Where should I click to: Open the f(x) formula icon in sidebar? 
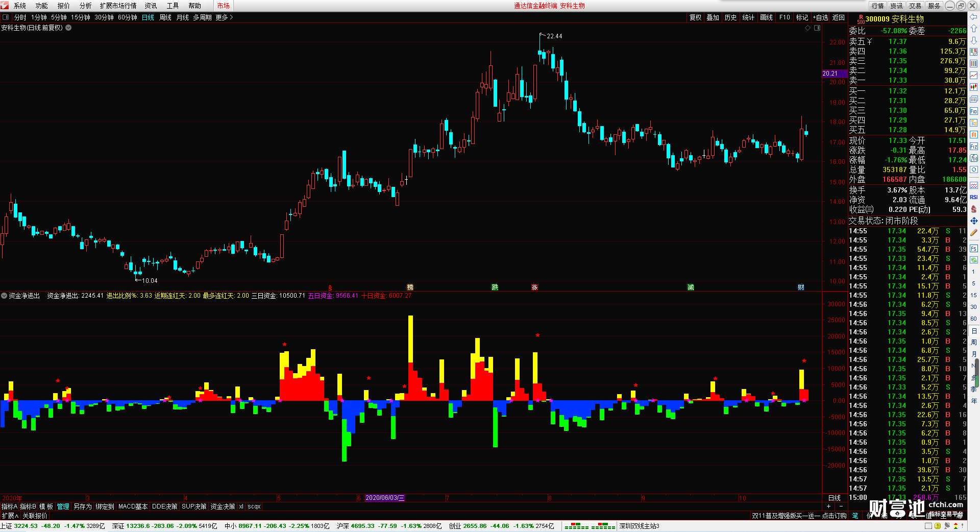[x=974, y=158]
